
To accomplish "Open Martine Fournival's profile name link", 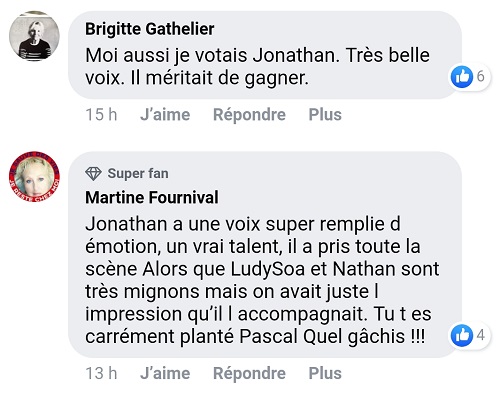I will [x=152, y=197].
